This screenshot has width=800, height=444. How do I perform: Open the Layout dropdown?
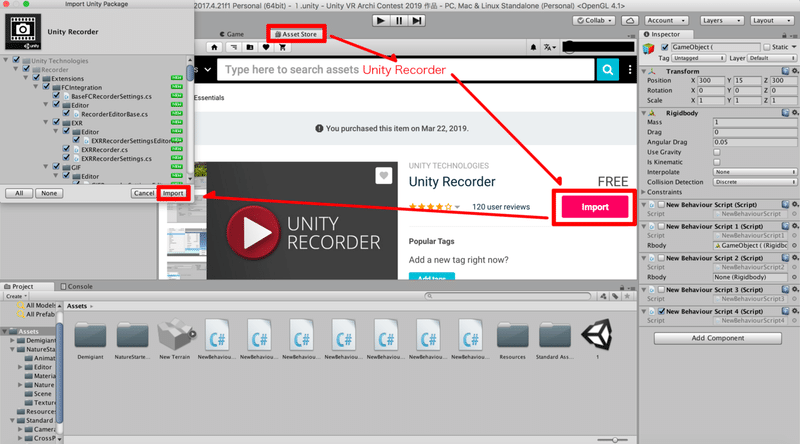coord(772,20)
